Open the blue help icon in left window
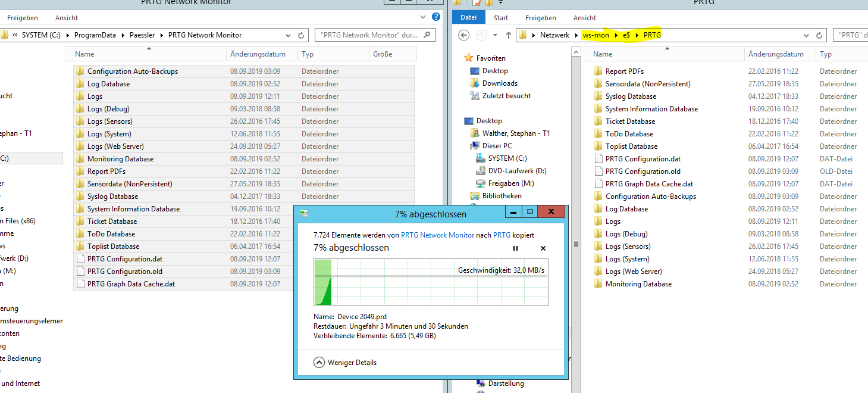This screenshot has height=393, width=868. point(436,17)
